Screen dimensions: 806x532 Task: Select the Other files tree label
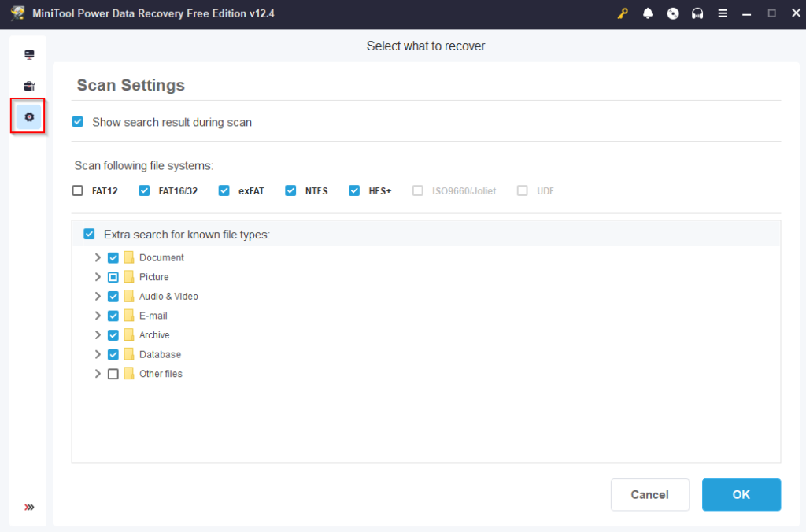[x=161, y=374]
